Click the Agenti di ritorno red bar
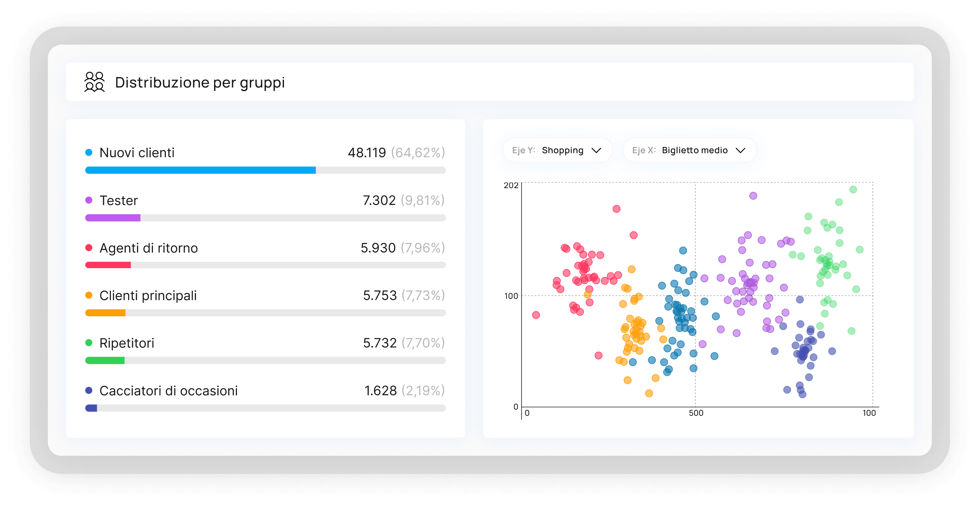This screenshot has height=507, width=980. [x=108, y=265]
